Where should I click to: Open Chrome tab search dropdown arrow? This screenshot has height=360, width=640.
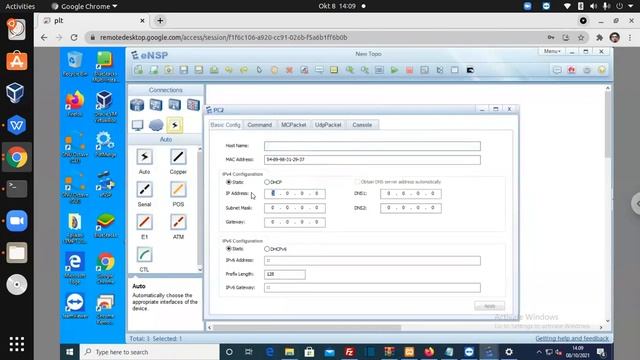(x=583, y=20)
